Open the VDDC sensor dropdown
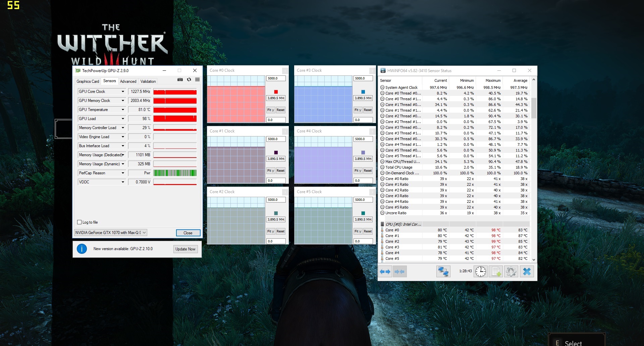644x346 pixels. [123, 182]
